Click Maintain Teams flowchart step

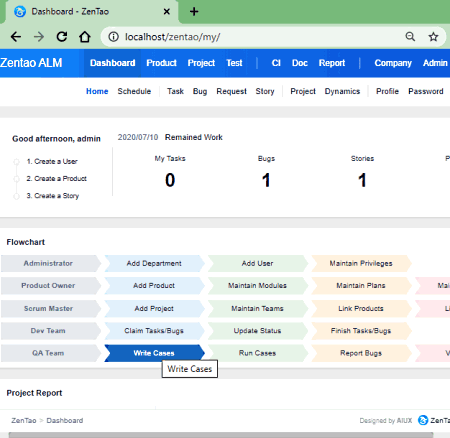pos(257,309)
